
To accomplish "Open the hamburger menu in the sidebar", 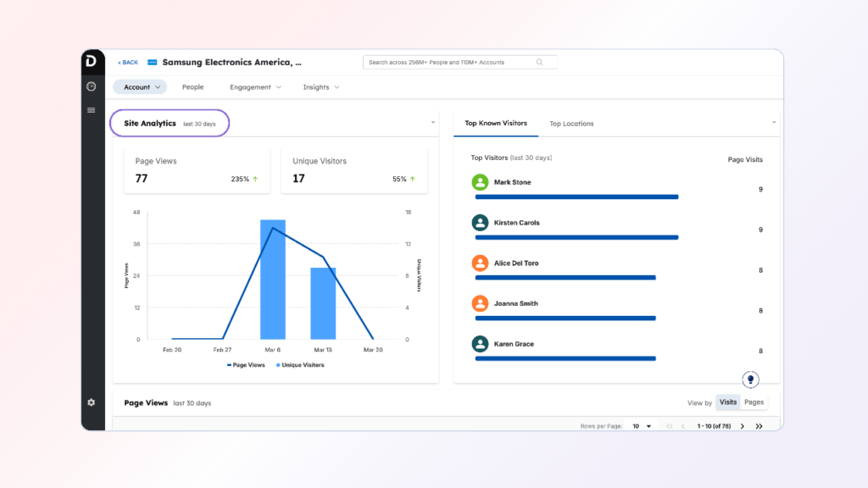I will point(92,110).
